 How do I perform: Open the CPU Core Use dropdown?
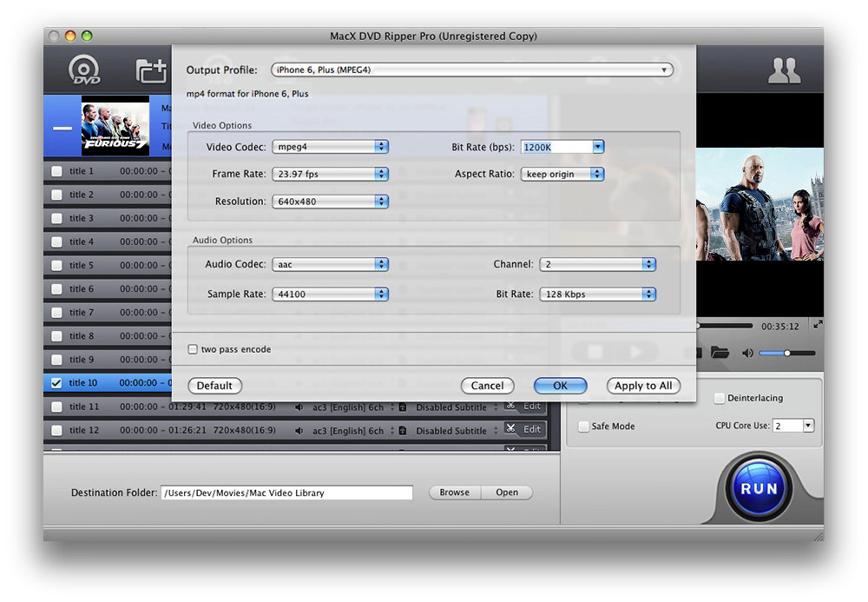[x=808, y=426]
